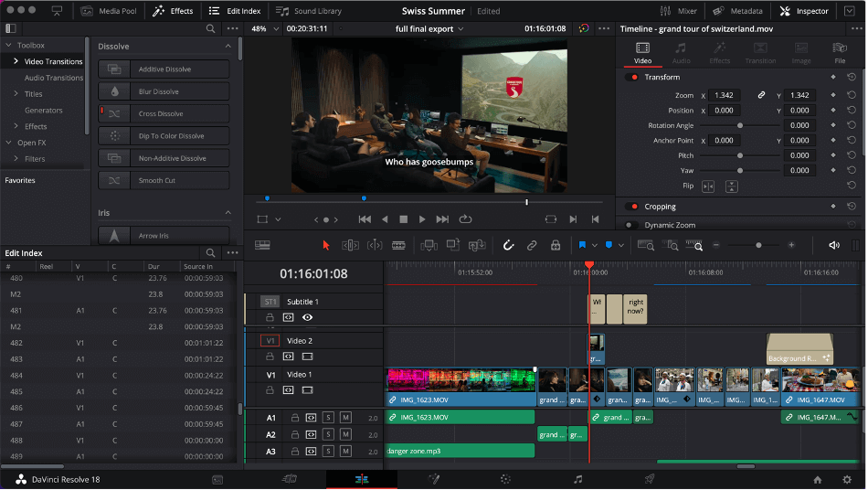
Task: Enable the Blade Edit Mode tool
Action: [398, 245]
